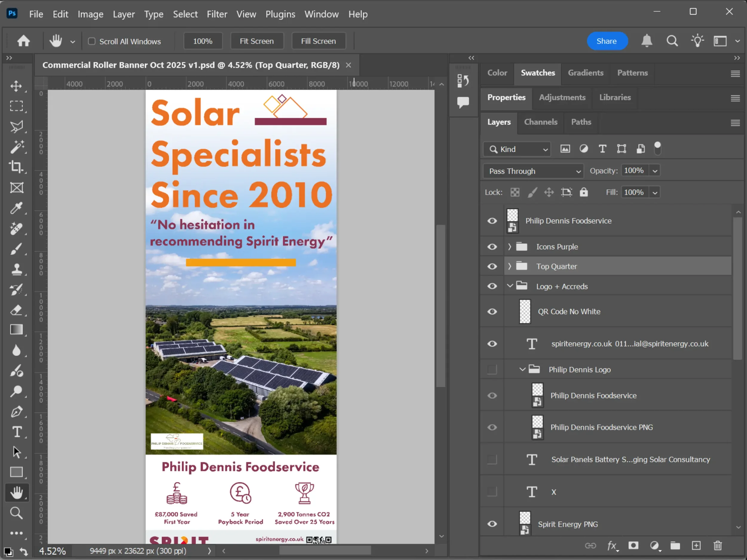747x560 pixels.
Task: Click the Fit Screen button
Action: click(x=257, y=41)
